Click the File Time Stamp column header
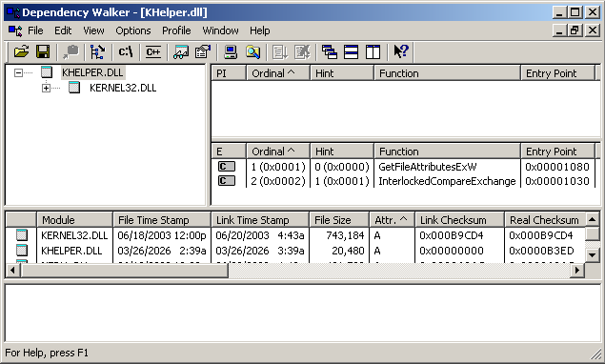Image resolution: width=605 pixels, height=364 pixels. [162, 219]
